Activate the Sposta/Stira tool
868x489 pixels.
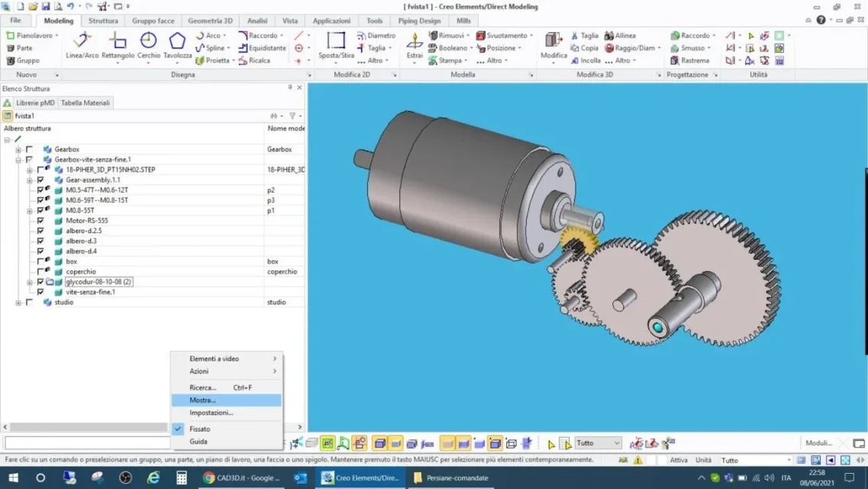[x=336, y=45]
